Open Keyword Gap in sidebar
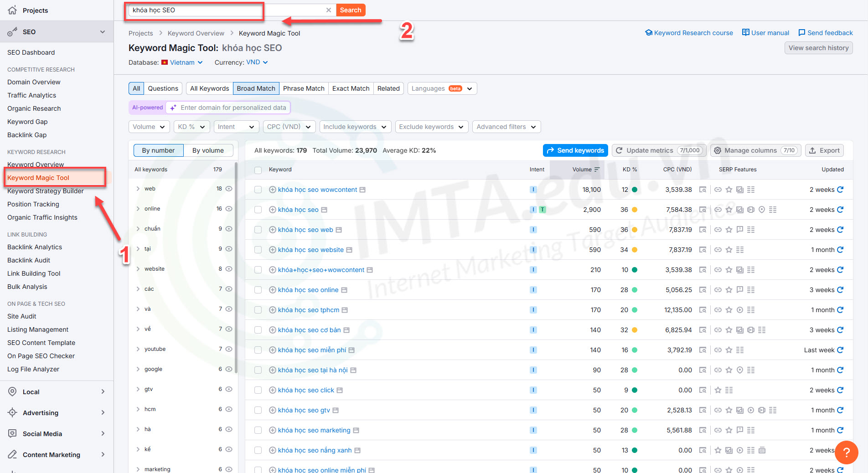 (x=27, y=122)
